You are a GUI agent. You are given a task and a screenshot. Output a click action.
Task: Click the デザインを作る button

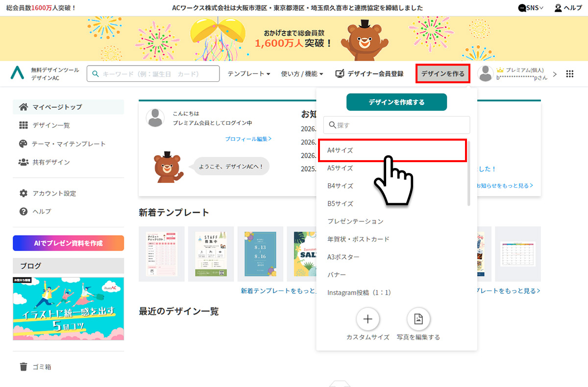pos(443,74)
